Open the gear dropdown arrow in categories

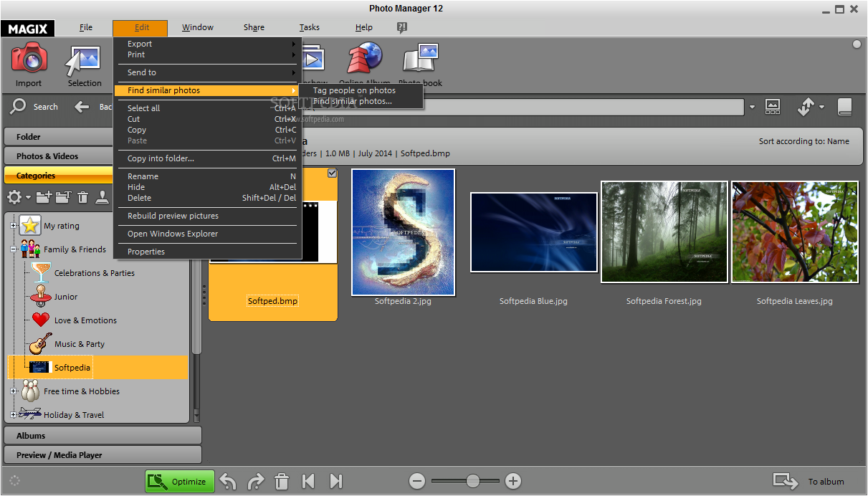click(29, 197)
